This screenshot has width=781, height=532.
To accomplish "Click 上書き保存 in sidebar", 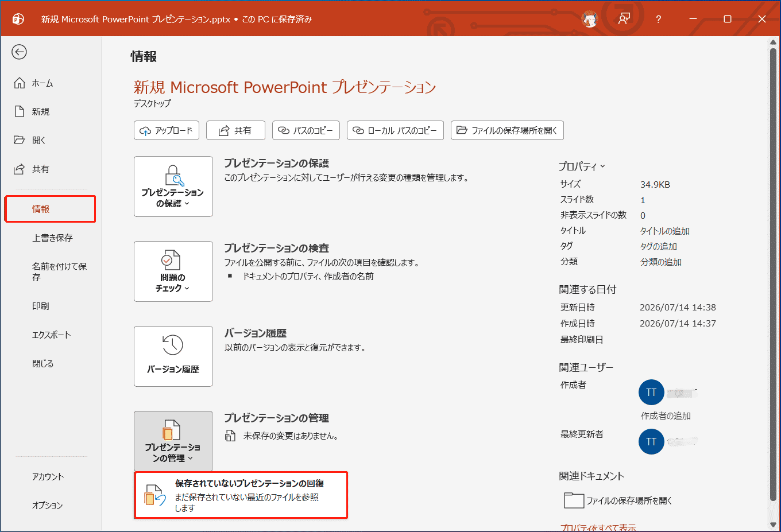I will tap(52, 238).
